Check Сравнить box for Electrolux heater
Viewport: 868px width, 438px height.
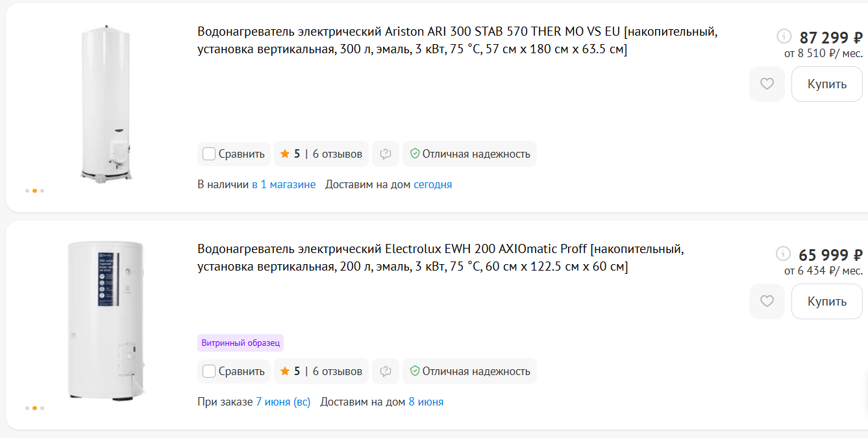tap(209, 371)
